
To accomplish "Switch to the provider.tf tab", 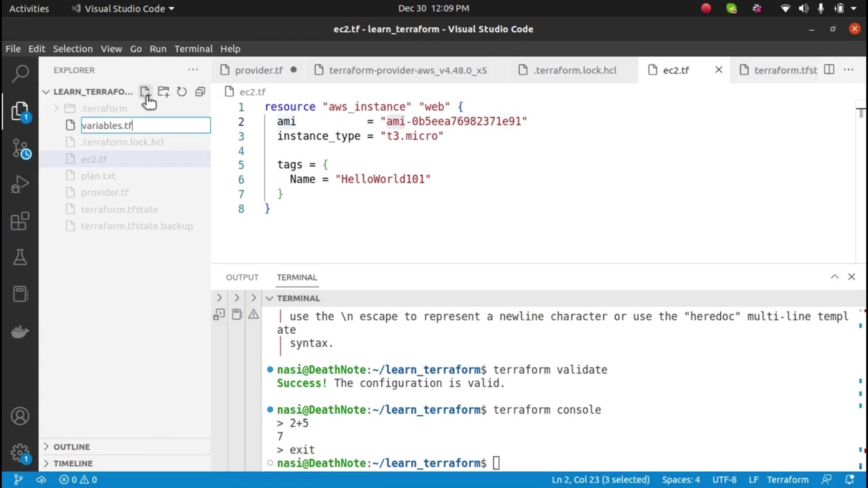I will (x=258, y=70).
